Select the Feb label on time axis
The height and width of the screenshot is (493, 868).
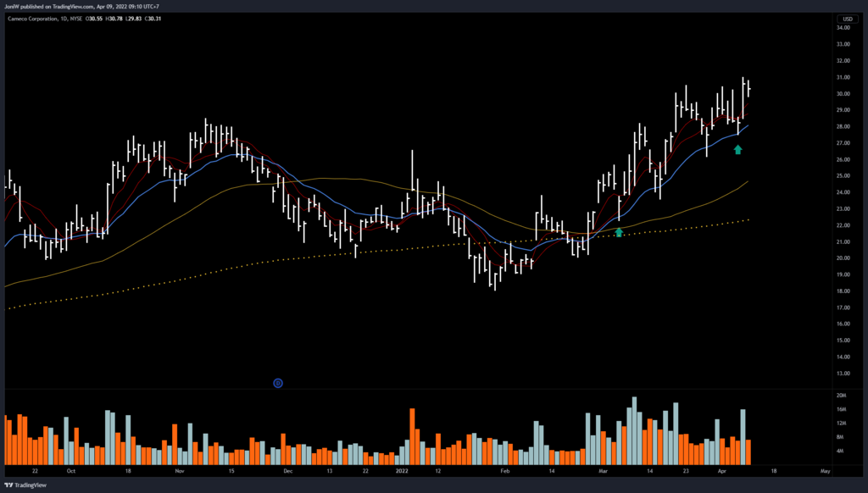pyautogui.click(x=505, y=469)
